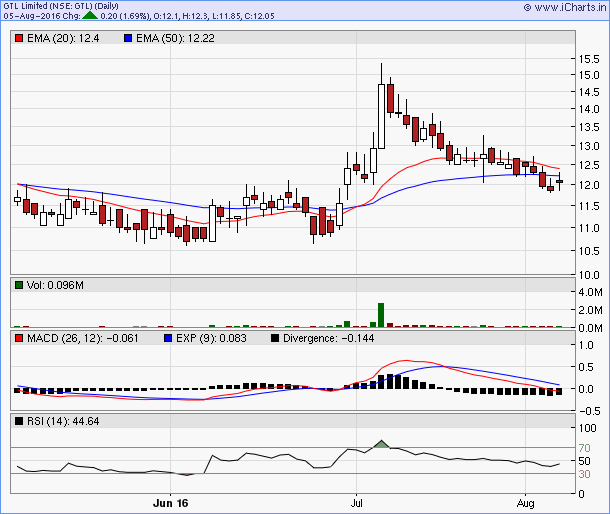The image size is (610, 514).
Task: Click the MACD axis label 1.0
Action: point(586,345)
